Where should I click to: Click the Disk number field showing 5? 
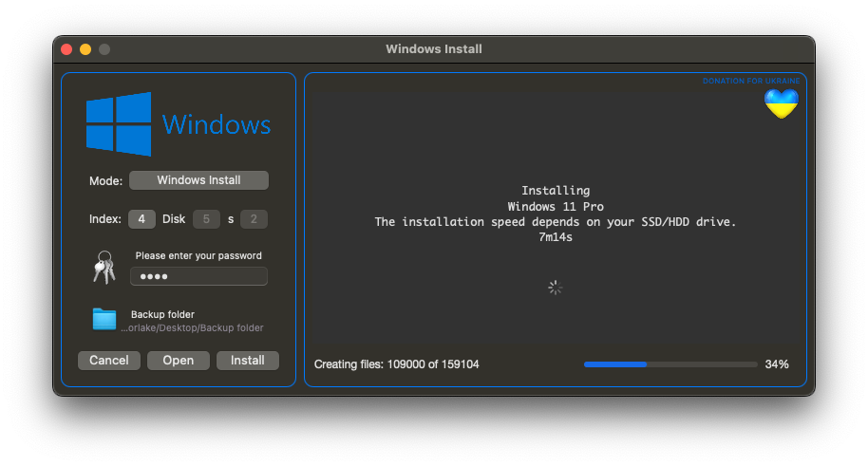point(206,219)
